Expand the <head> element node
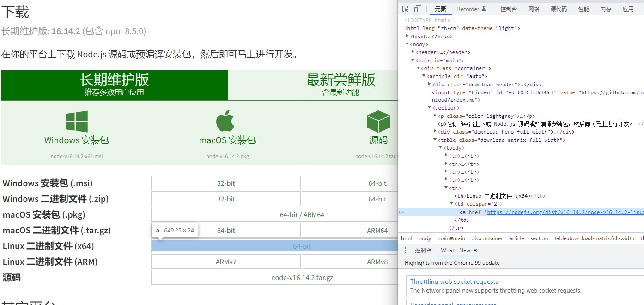The width and height of the screenshot is (644, 305). pos(407,36)
